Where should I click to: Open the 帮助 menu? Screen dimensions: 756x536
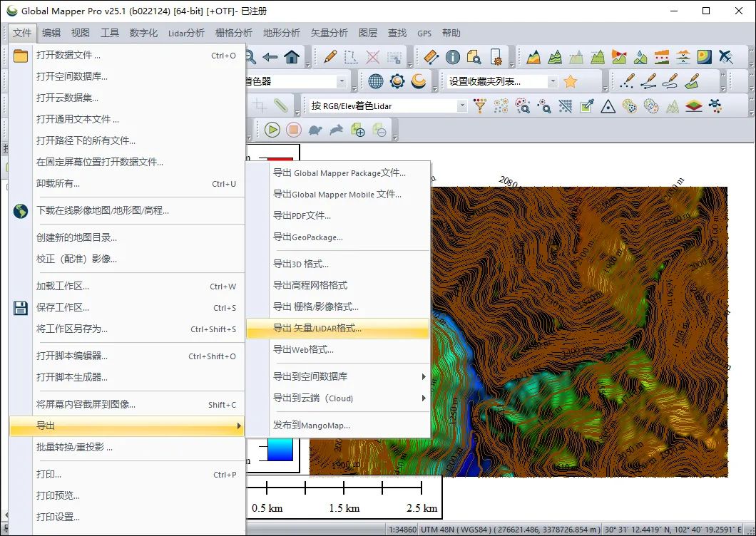tap(451, 33)
